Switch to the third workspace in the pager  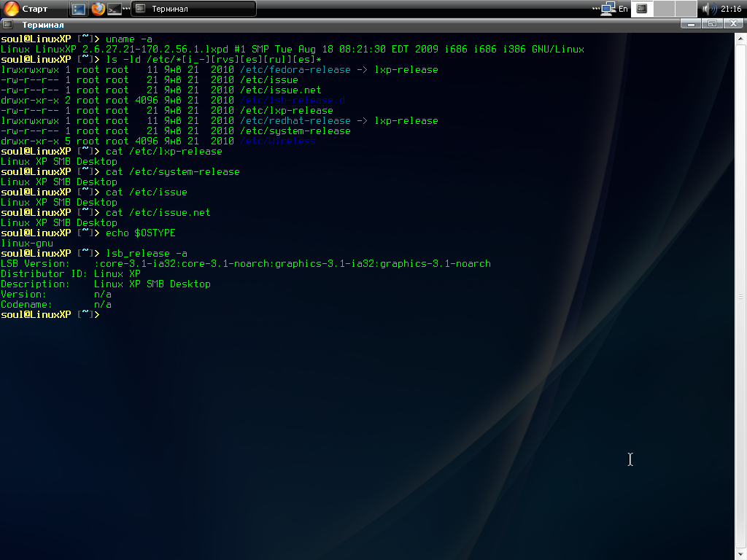[x=686, y=9]
